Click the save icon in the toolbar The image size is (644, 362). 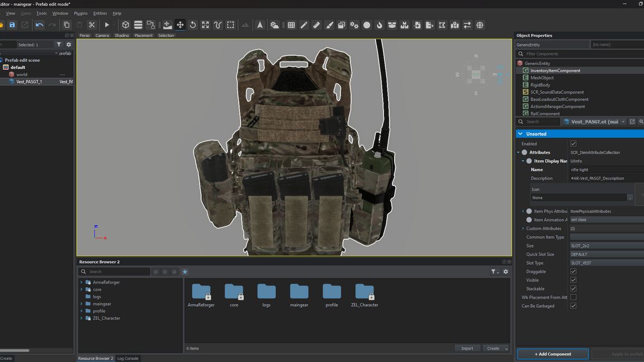coord(12,25)
